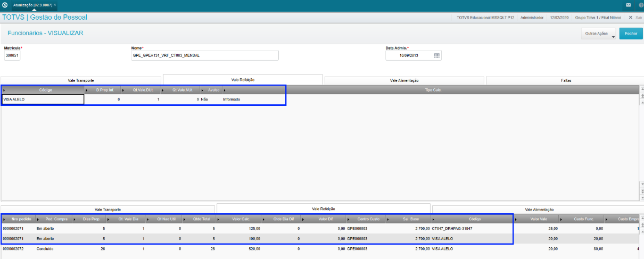Click TOTVS Educacional MSSQL7 P12 environment label
This screenshot has width=644, height=259.
pos(485,18)
